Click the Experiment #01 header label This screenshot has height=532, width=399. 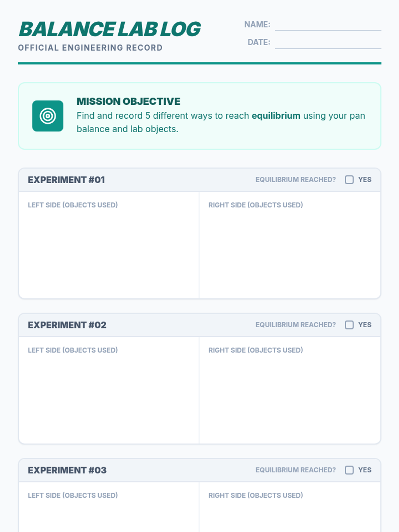tap(66, 180)
